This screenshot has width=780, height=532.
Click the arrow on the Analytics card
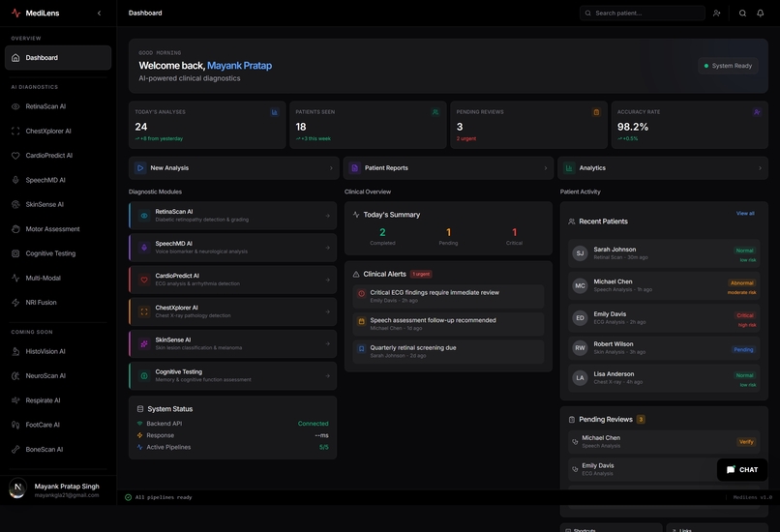(x=760, y=168)
